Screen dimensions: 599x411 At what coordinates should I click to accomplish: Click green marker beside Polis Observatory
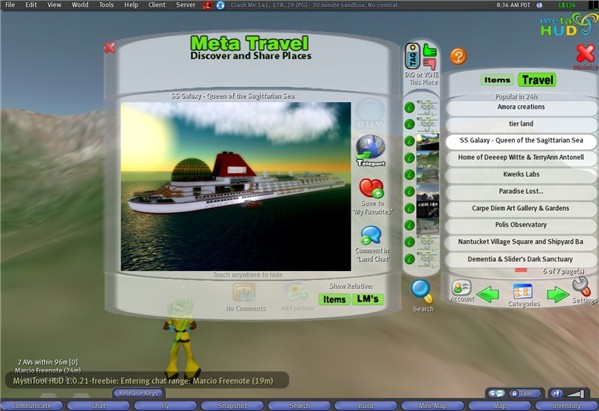(410, 225)
